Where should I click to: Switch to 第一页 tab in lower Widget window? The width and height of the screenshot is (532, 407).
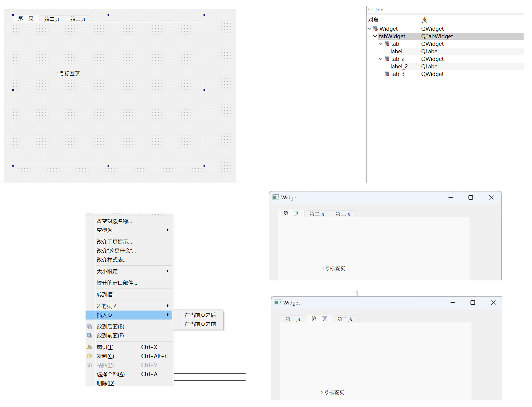(x=293, y=319)
